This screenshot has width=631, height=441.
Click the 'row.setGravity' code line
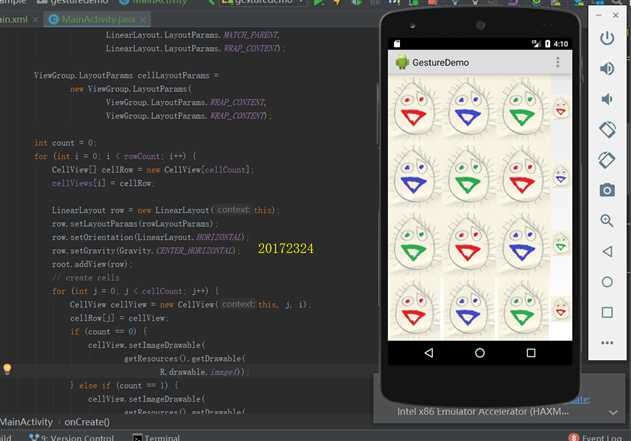click(146, 251)
